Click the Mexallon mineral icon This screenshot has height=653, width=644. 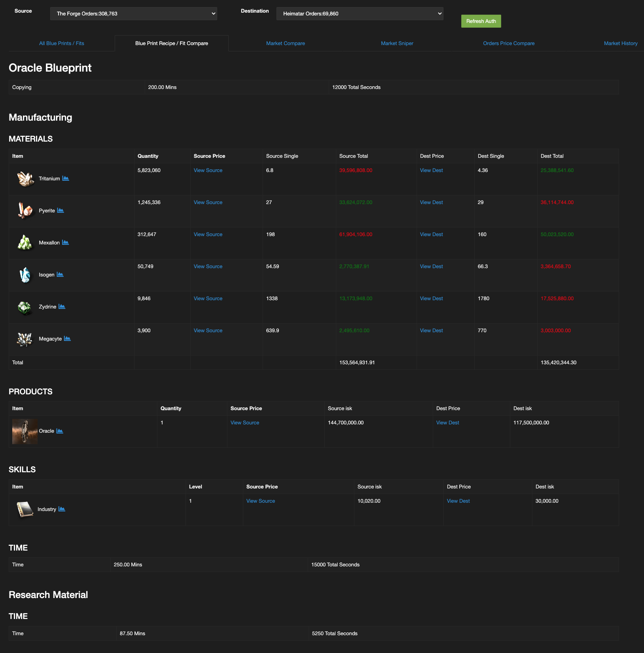tap(25, 242)
